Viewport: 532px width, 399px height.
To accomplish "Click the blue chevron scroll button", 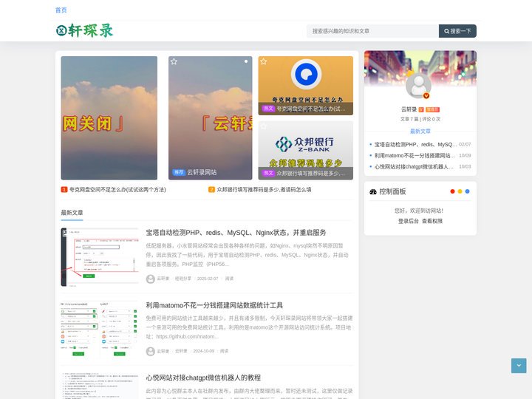I will click(x=519, y=366).
